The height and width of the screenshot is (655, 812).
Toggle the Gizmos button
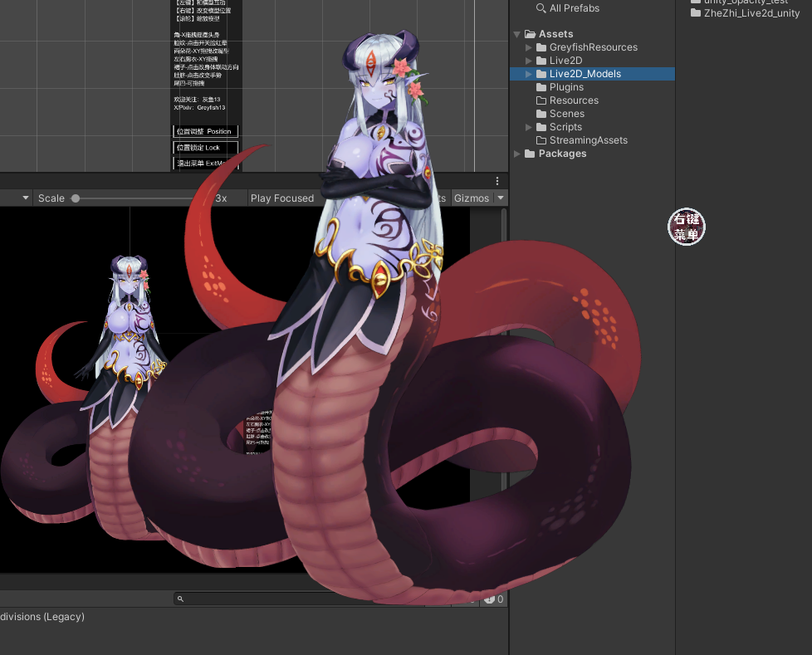[x=472, y=198]
